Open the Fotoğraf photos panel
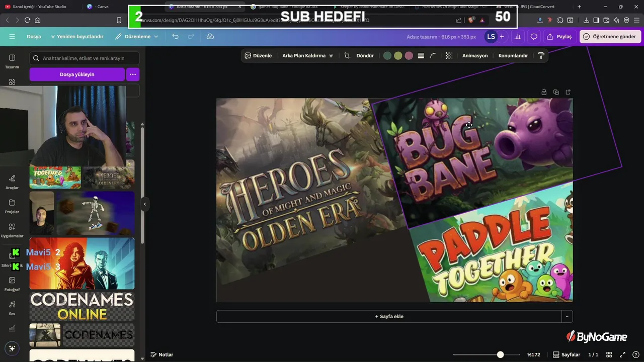 point(12,284)
